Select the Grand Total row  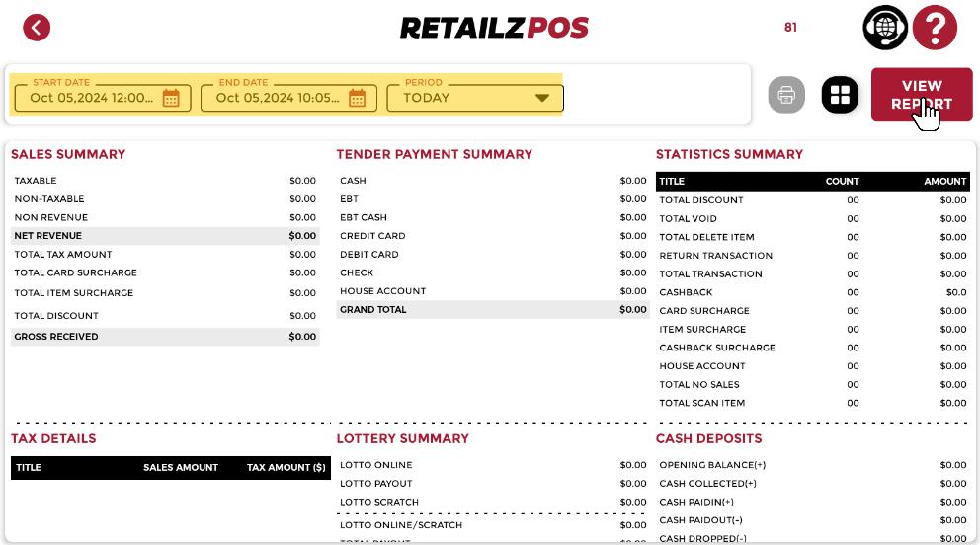click(x=493, y=310)
